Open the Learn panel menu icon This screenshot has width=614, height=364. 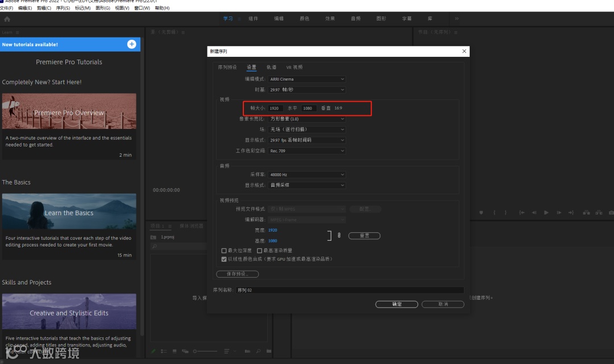click(x=17, y=32)
